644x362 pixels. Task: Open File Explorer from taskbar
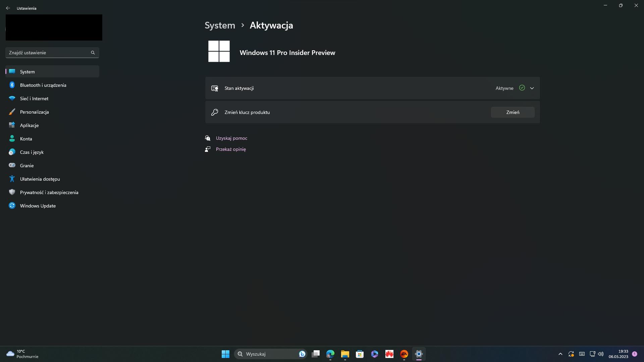[x=345, y=354]
